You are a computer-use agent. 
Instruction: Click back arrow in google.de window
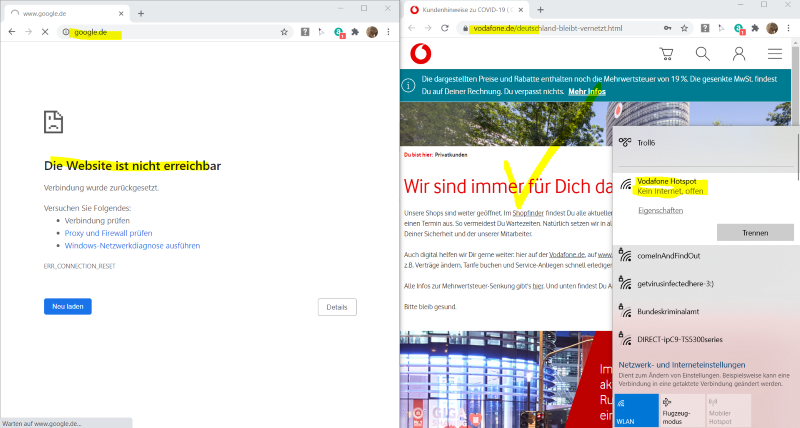click(x=12, y=32)
